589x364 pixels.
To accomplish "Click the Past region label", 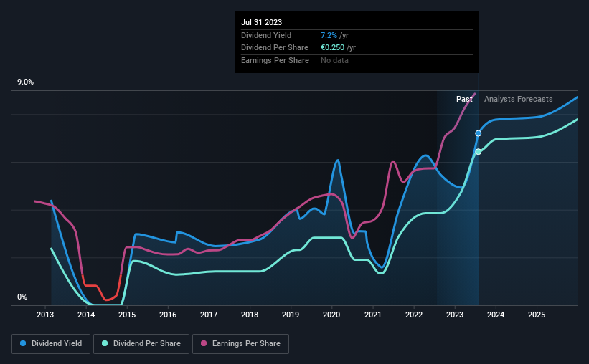I will 464,99.
